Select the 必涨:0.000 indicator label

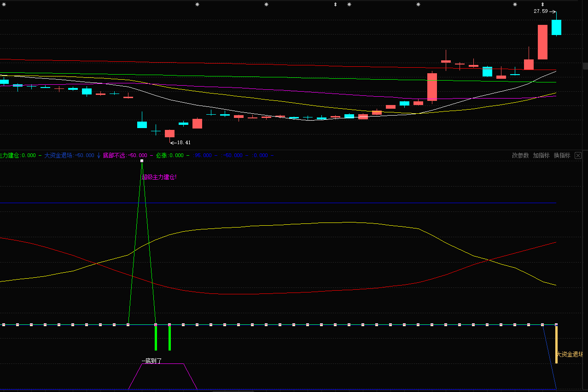(x=169, y=155)
